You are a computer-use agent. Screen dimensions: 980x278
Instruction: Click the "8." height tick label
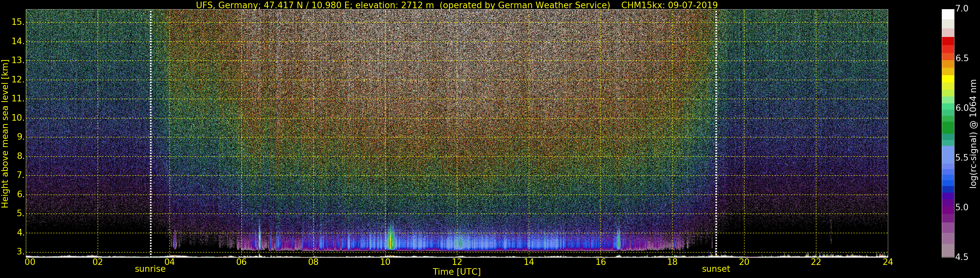(x=20, y=156)
